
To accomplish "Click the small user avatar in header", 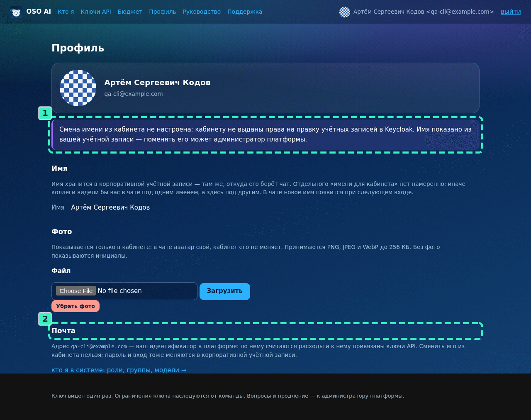I will pos(345,12).
